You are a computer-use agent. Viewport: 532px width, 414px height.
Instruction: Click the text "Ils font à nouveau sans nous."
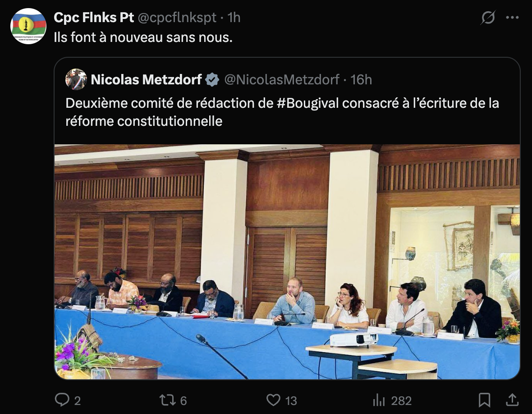[143, 37]
